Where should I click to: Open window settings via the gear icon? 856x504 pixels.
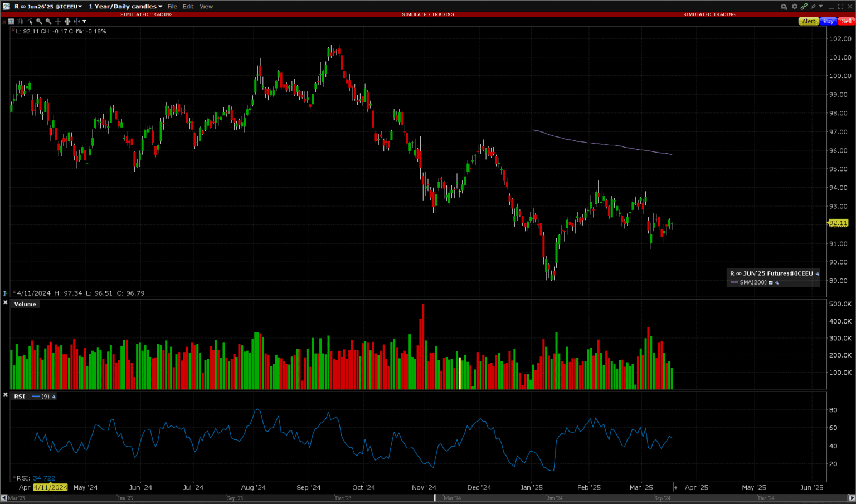(795, 6)
